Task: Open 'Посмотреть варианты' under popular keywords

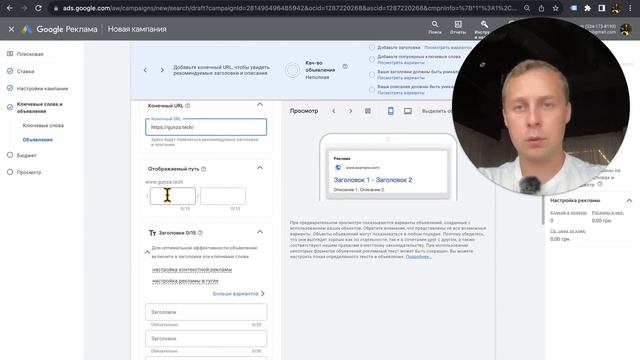Action: (x=401, y=63)
